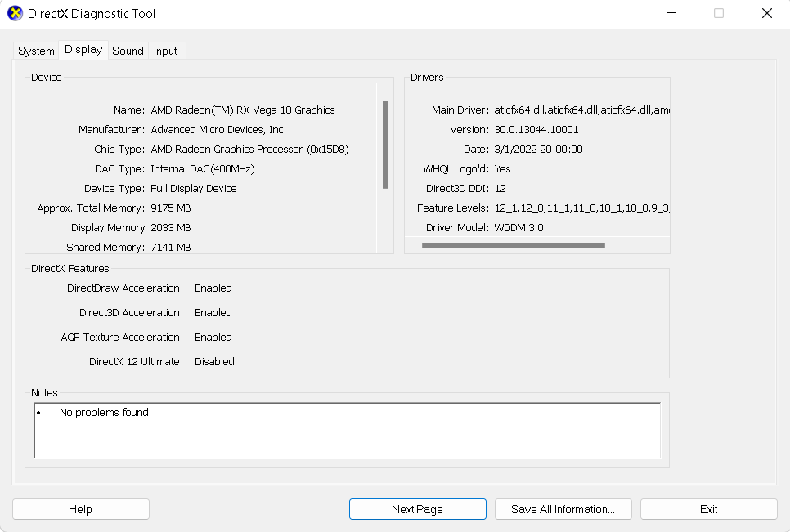Viewport: 790px width, 532px height.
Task: Click Save All Information button
Action: pyautogui.click(x=563, y=509)
